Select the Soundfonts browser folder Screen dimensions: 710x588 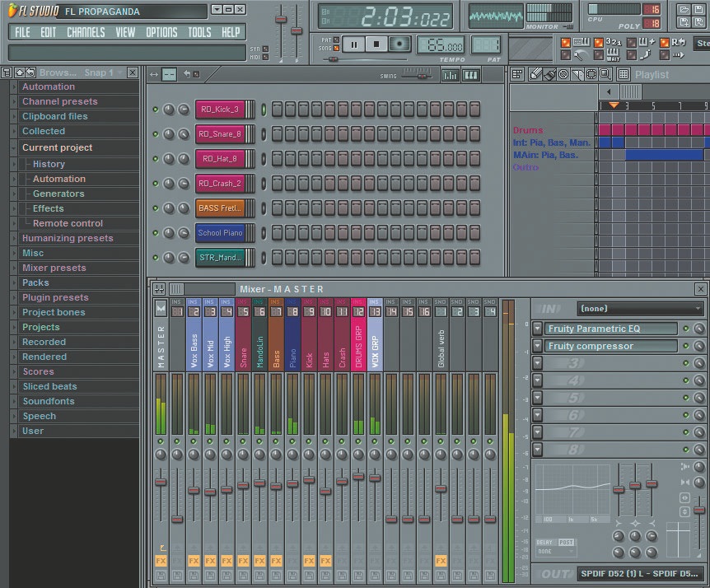49,401
